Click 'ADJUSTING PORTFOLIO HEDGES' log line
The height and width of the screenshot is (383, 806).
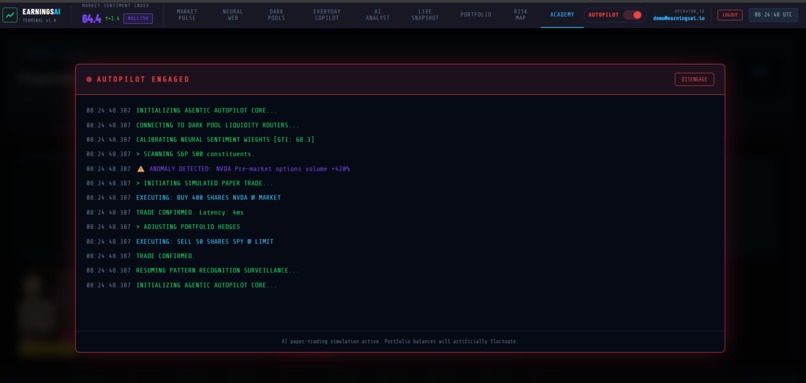click(188, 227)
